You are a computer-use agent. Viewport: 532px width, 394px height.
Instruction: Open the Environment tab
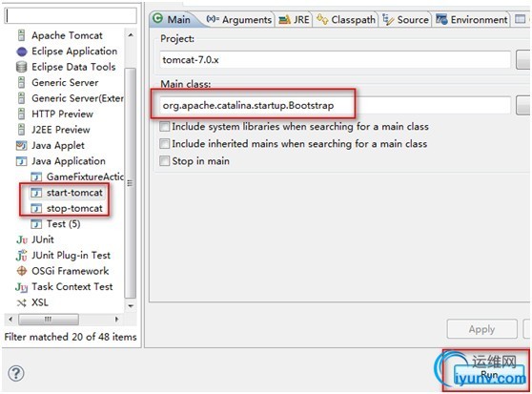click(x=472, y=20)
